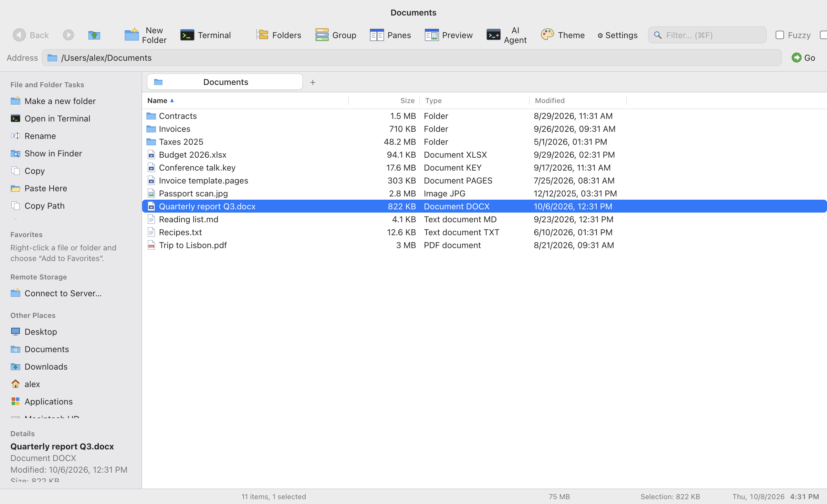Toggle the Preview panel

point(448,35)
